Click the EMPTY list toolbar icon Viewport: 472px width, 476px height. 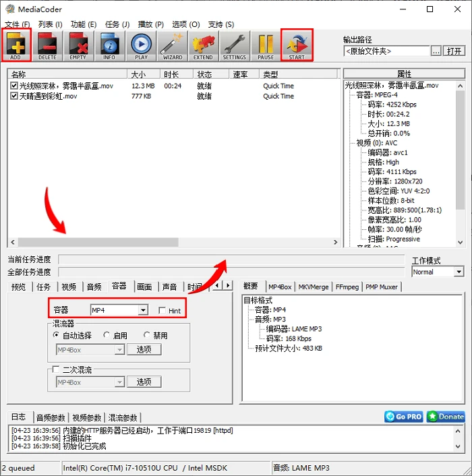(x=78, y=46)
